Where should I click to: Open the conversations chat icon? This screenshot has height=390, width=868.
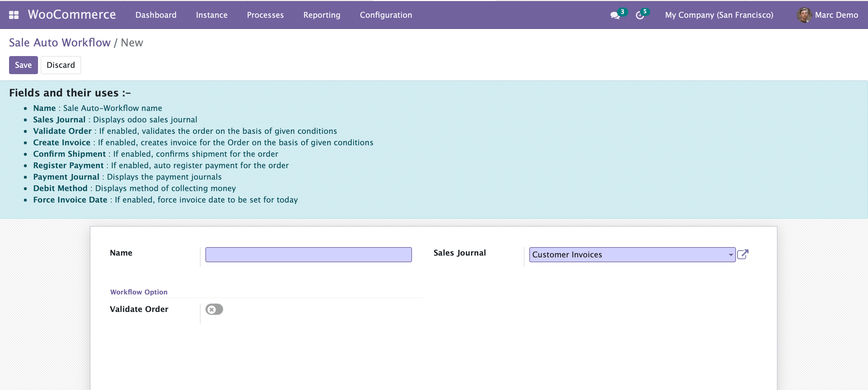(615, 15)
